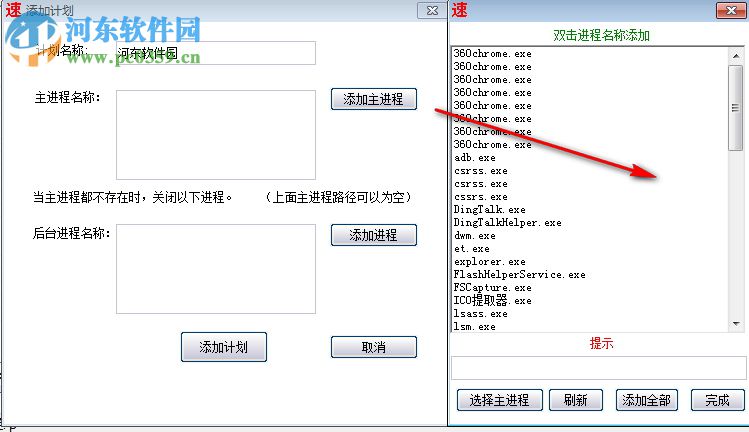Viewport: 749px width, 432px height.
Task: Confirm with the 添加计划 button
Action: point(224,347)
